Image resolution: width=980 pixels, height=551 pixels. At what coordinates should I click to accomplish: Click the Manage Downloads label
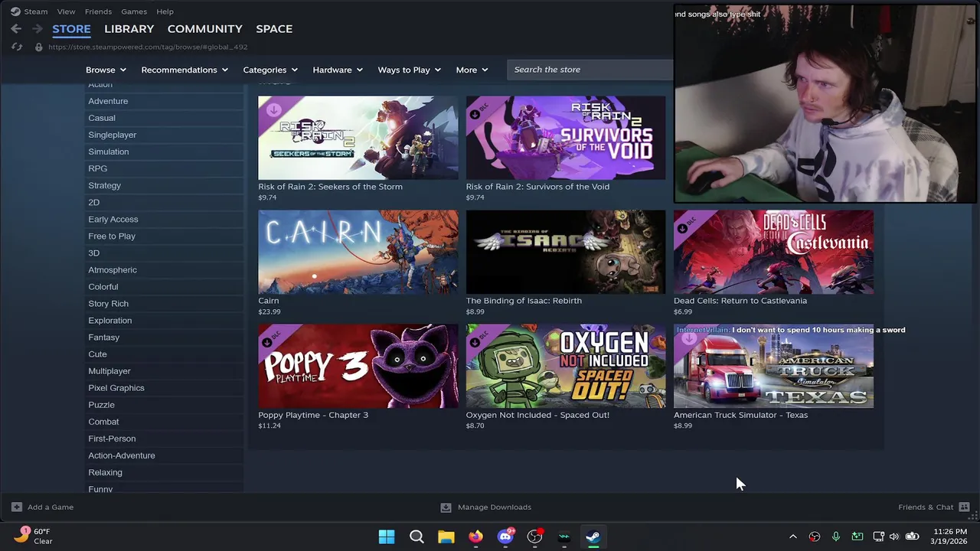point(495,507)
